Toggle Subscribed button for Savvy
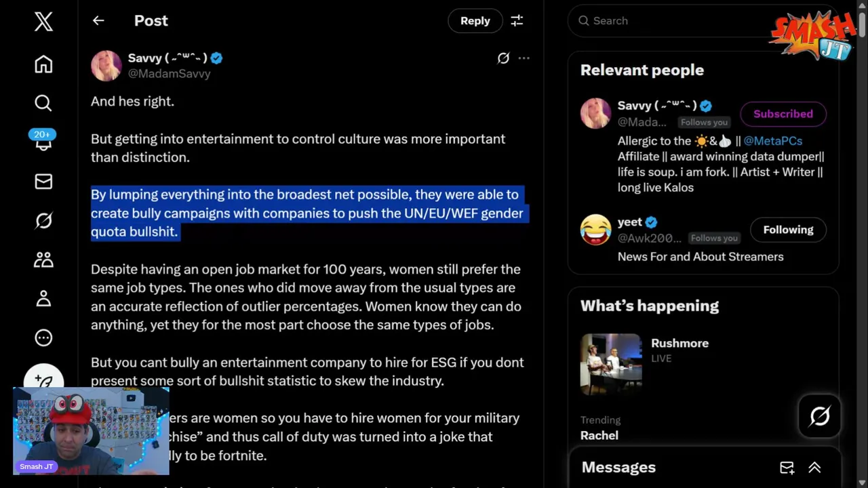 (x=783, y=114)
